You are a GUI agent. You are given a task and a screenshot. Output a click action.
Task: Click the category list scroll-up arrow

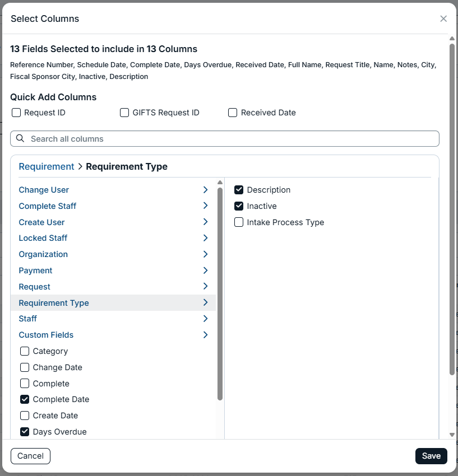(220, 183)
